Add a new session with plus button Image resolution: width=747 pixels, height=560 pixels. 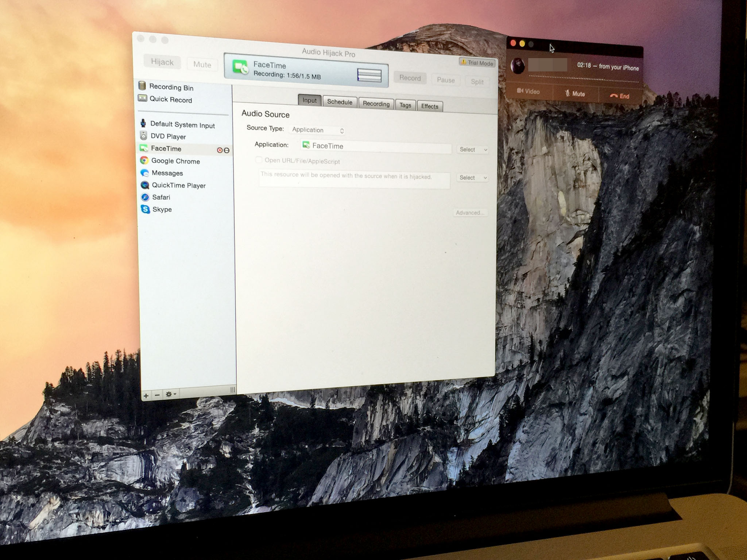click(x=146, y=396)
